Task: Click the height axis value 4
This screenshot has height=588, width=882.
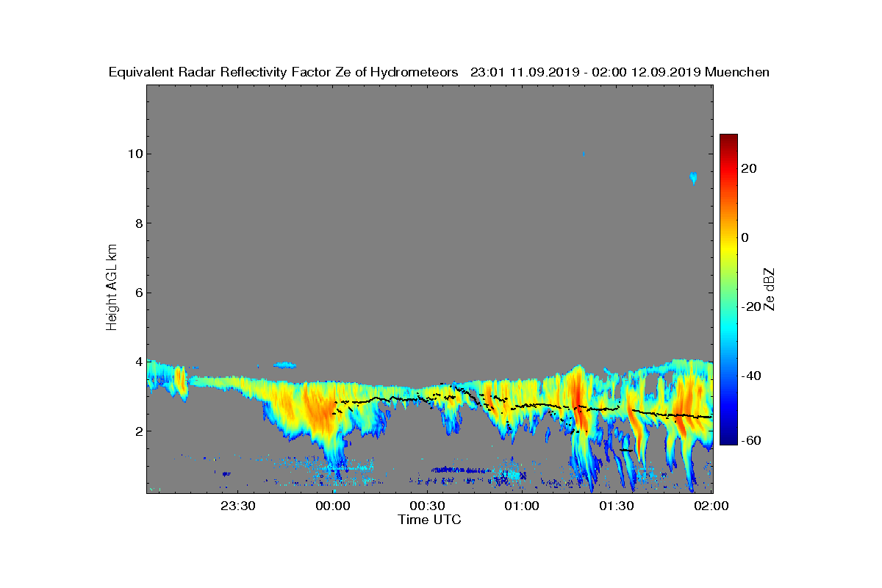Action: pyautogui.click(x=138, y=362)
